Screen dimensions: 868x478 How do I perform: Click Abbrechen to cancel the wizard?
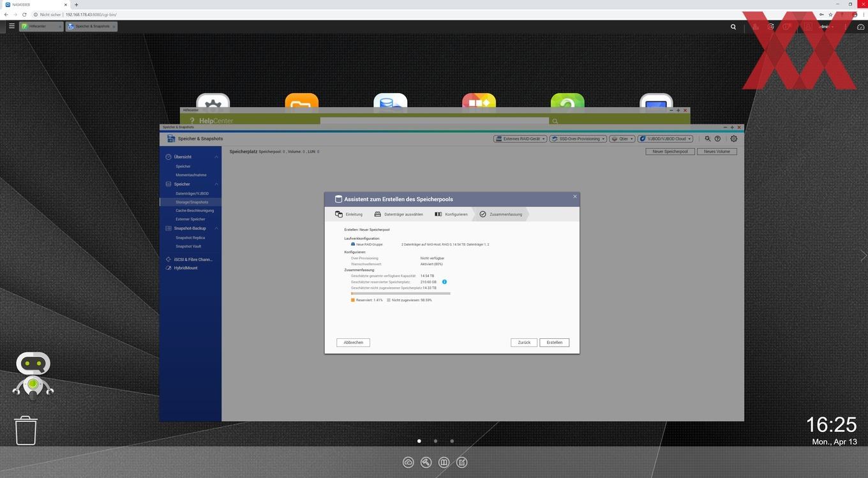353,343
